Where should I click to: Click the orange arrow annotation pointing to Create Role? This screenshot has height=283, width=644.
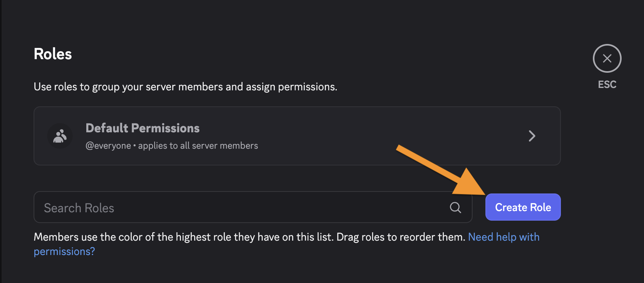pyautogui.click(x=439, y=170)
